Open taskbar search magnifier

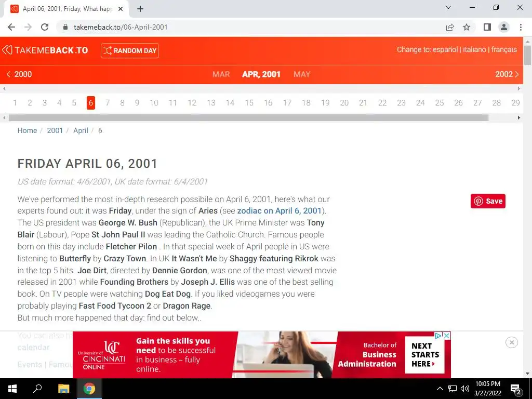(x=37, y=389)
